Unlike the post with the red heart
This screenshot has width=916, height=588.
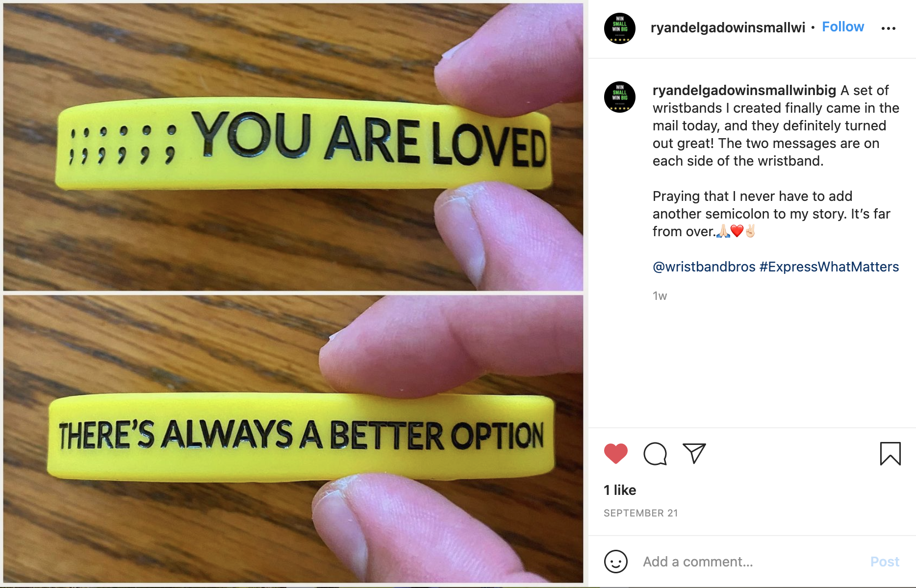(x=615, y=453)
